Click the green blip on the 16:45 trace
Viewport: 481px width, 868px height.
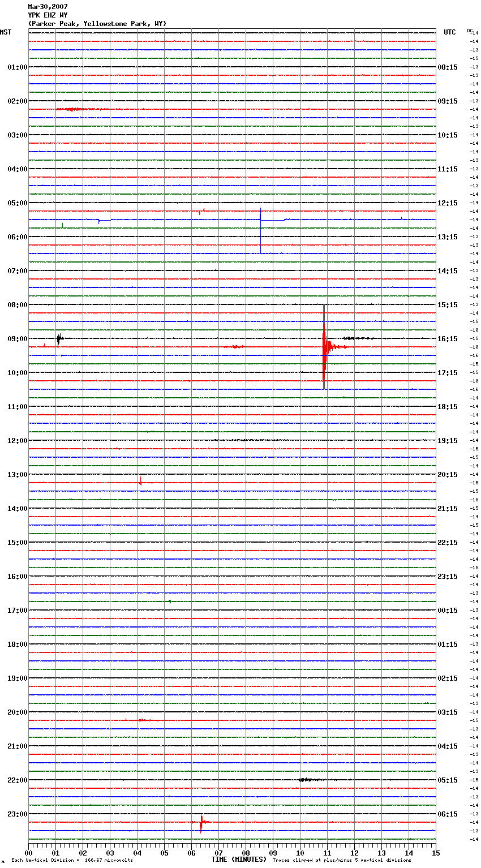click(x=170, y=601)
